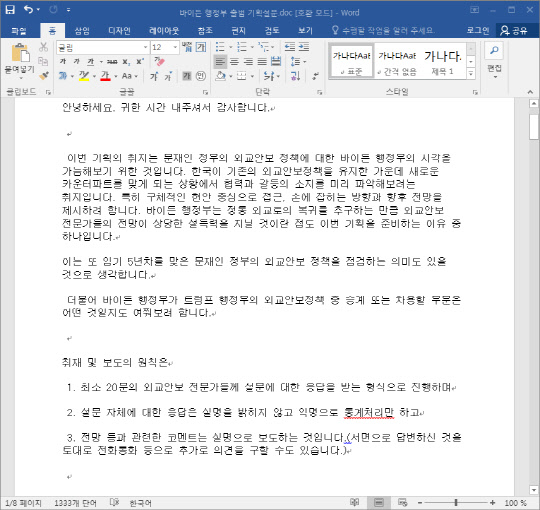Open the font color dropdown arrow
Screen dimensions: 540x510
pyautogui.click(x=116, y=76)
